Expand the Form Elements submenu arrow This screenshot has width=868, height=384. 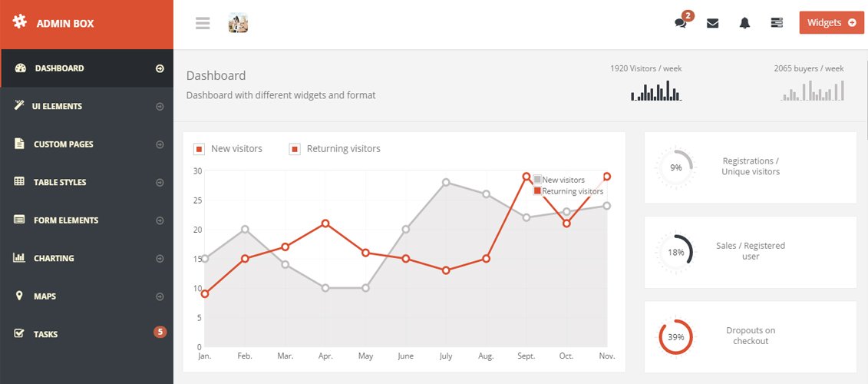click(x=160, y=220)
